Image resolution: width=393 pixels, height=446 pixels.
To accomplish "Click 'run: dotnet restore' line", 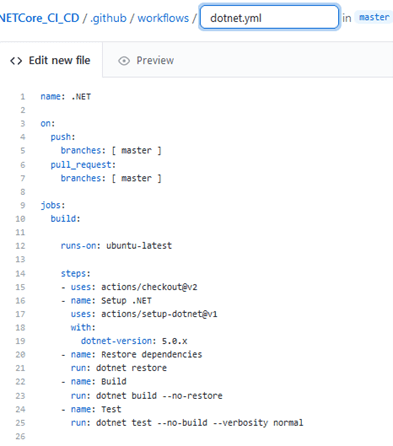I will (x=119, y=368).
